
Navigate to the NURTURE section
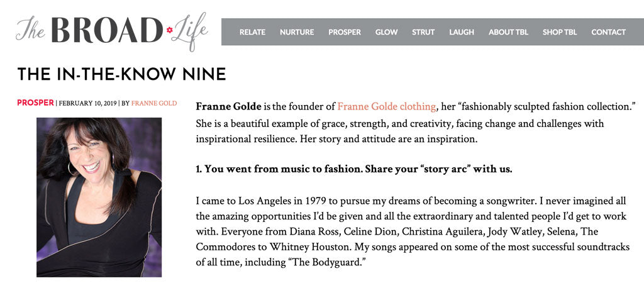(297, 32)
